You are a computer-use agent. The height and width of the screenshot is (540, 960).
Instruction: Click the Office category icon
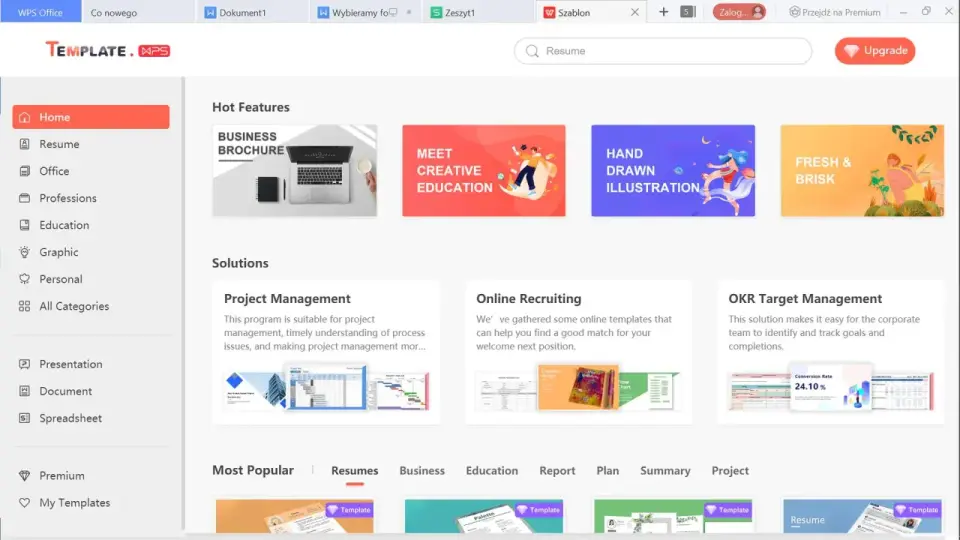pyautogui.click(x=24, y=171)
